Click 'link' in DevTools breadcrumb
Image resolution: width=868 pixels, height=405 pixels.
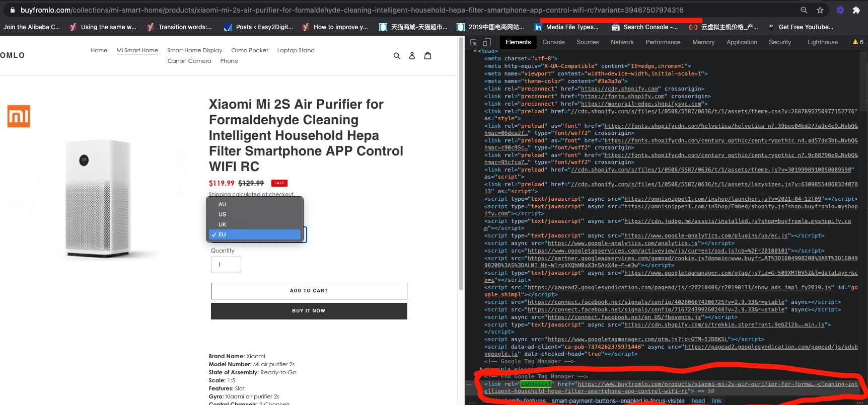(x=716, y=401)
